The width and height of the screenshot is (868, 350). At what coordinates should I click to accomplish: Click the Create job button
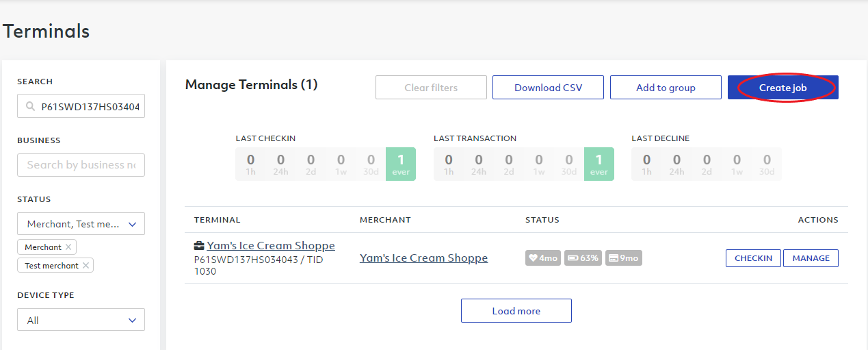[x=783, y=88]
